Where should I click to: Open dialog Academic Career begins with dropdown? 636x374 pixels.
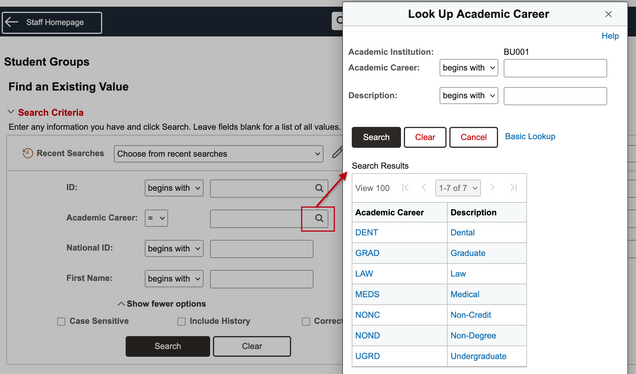(x=468, y=68)
